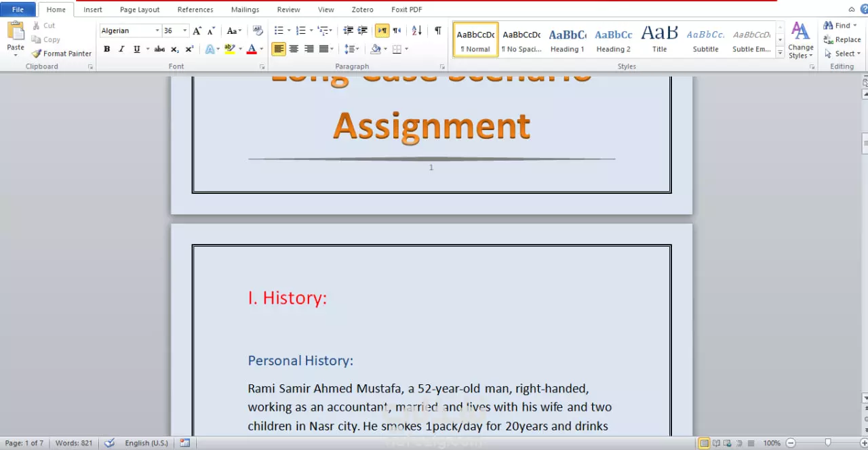
Task: Open the Paragraph dialog launcher
Action: (x=442, y=67)
